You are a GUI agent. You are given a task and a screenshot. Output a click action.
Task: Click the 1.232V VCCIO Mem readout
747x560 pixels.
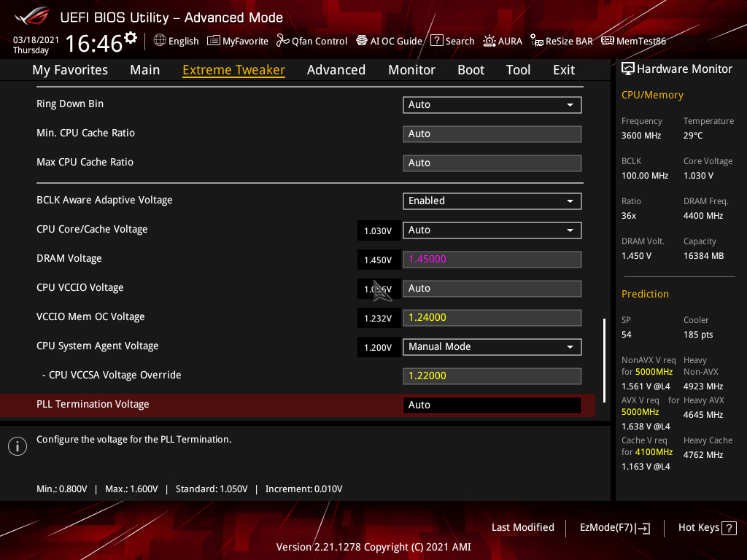(x=379, y=318)
